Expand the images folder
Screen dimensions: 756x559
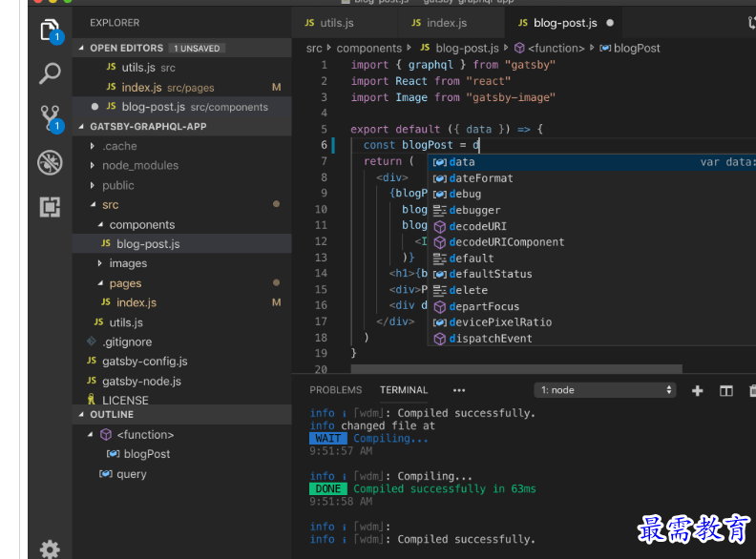pos(100,263)
